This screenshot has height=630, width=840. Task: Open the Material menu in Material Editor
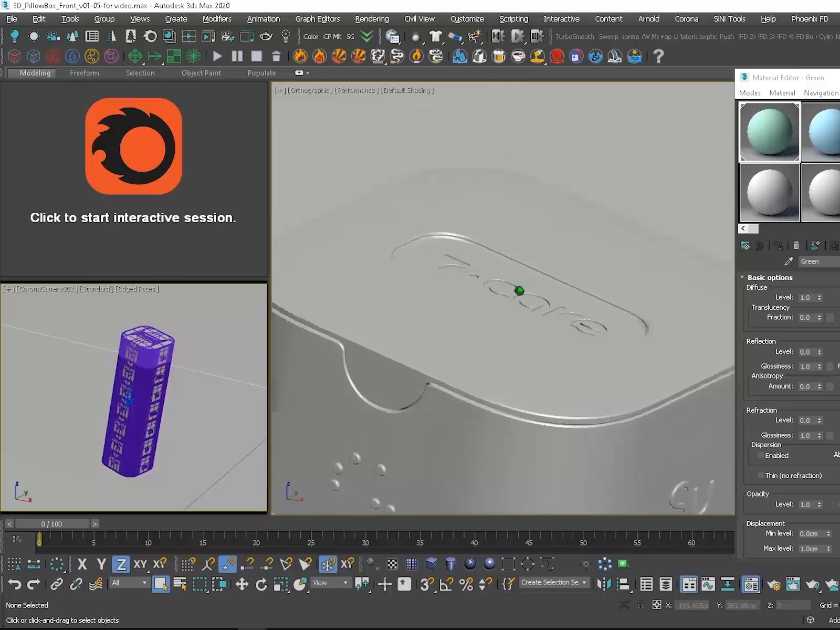782,93
